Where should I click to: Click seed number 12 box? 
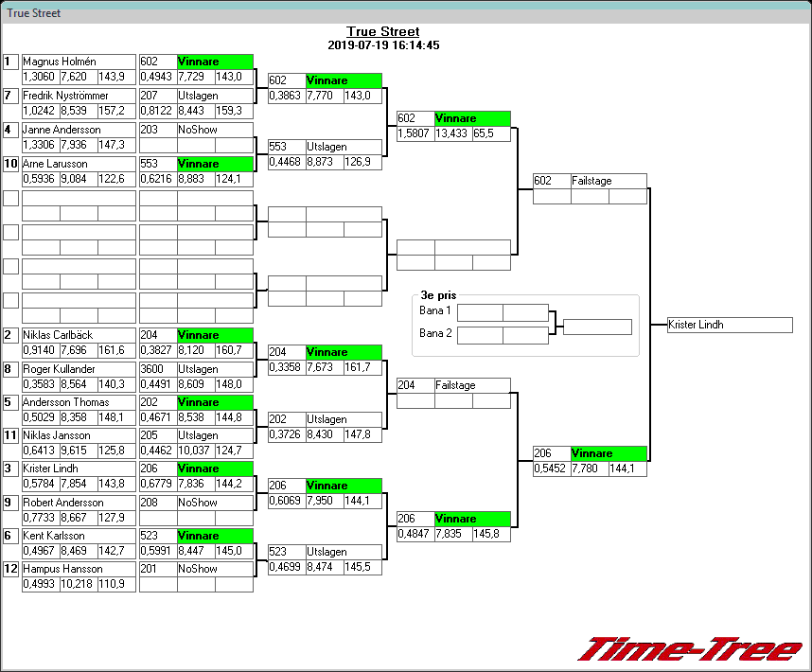tap(10, 569)
